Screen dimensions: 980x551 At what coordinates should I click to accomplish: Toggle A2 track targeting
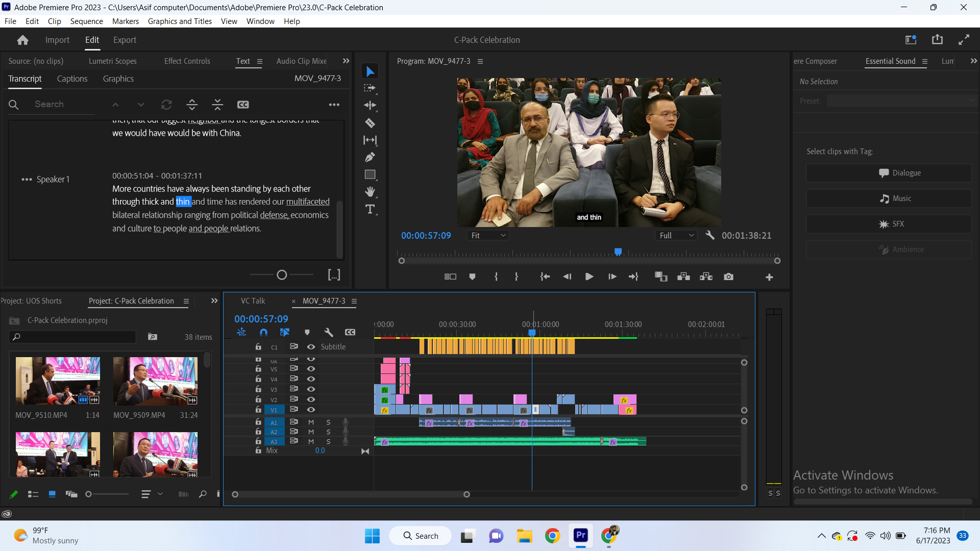coord(274,432)
